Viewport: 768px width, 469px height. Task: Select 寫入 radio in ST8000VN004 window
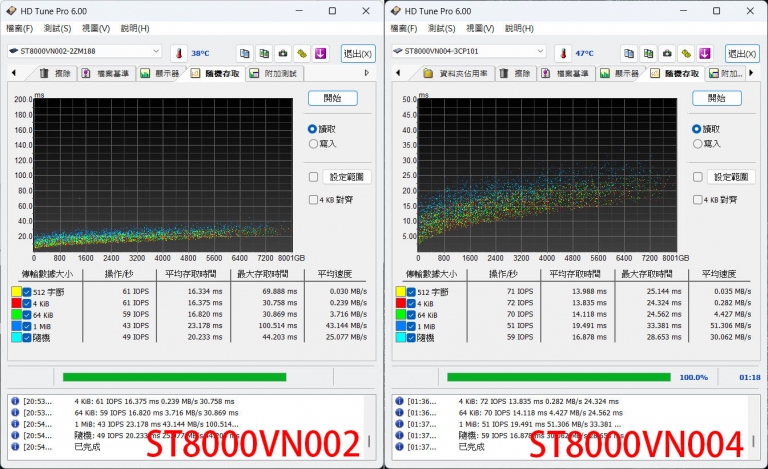[x=696, y=143]
